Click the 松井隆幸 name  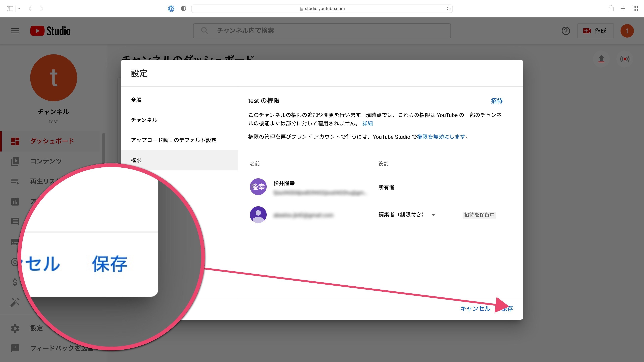click(284, 183)
